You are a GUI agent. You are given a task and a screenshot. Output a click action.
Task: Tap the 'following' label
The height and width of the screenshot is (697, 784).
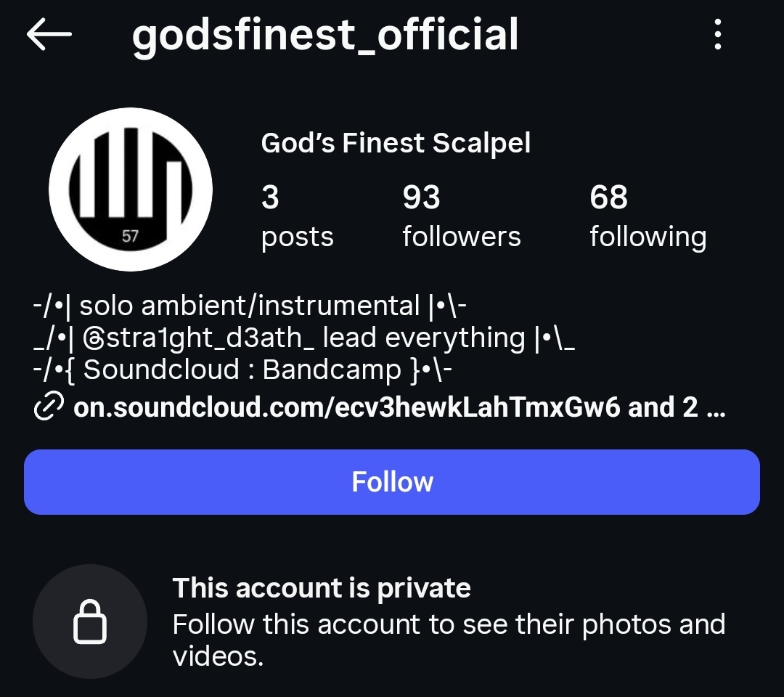tap(648, 237)
